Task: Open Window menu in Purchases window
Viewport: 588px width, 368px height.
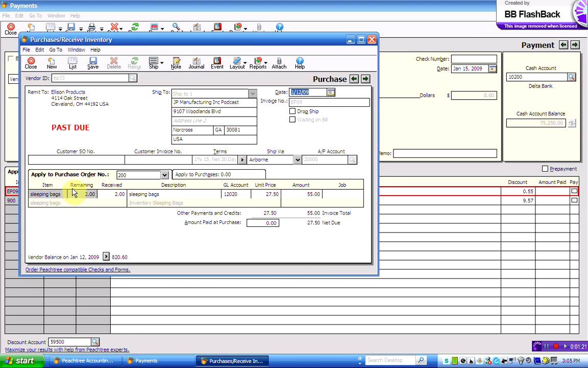Action: pos(76,50)
